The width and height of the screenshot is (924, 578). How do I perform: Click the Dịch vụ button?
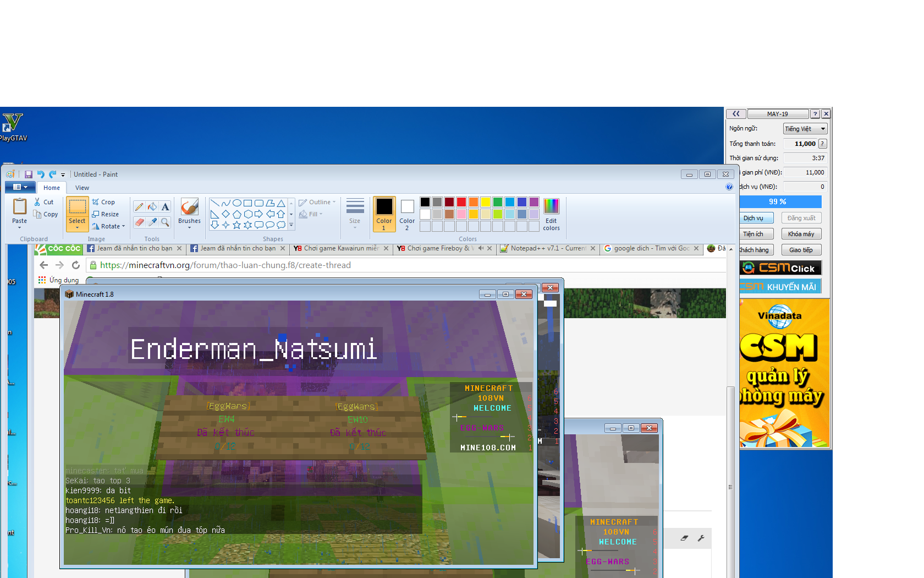756,218
